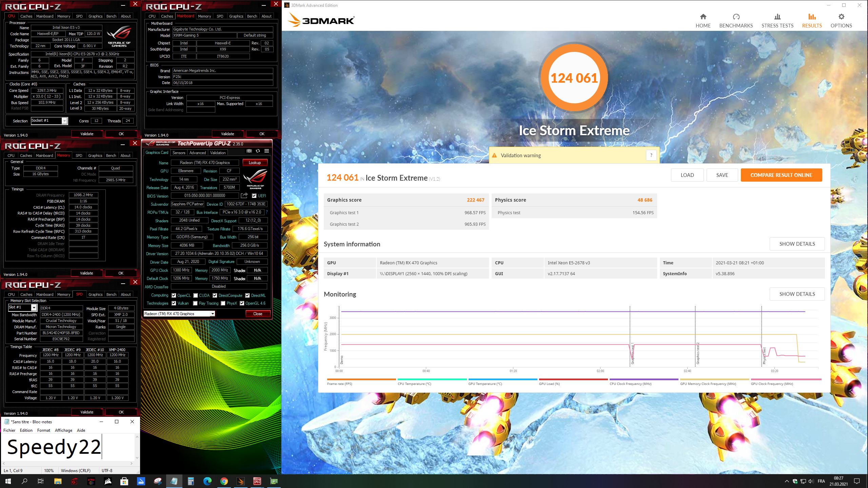This screenshot has width=868, height=488.
Task: Open the Socket #1 selection dropdown
Action: (49, 121)
